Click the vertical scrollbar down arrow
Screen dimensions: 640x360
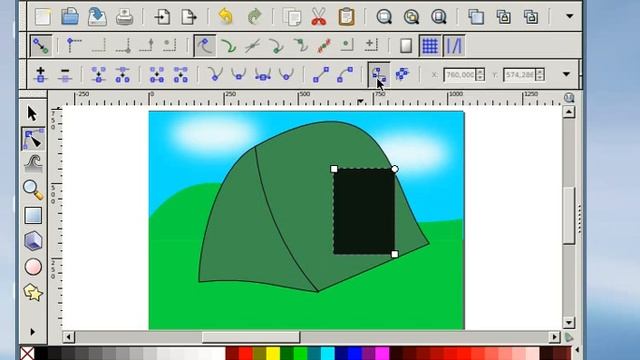[x=569, y=322]
